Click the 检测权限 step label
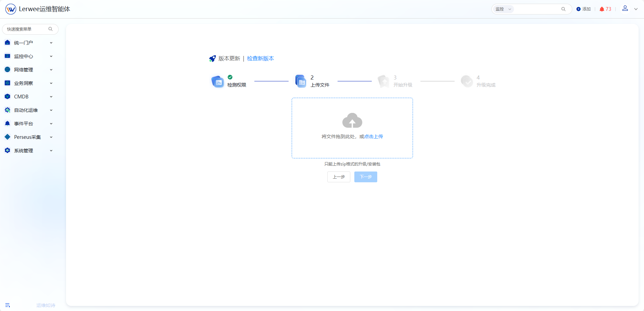This screenshot has width=644, height=311. tap(237, 85)
